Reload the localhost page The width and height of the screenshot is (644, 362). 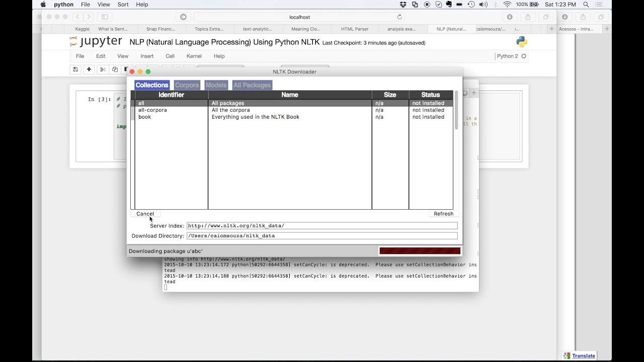tap(400, 17)
